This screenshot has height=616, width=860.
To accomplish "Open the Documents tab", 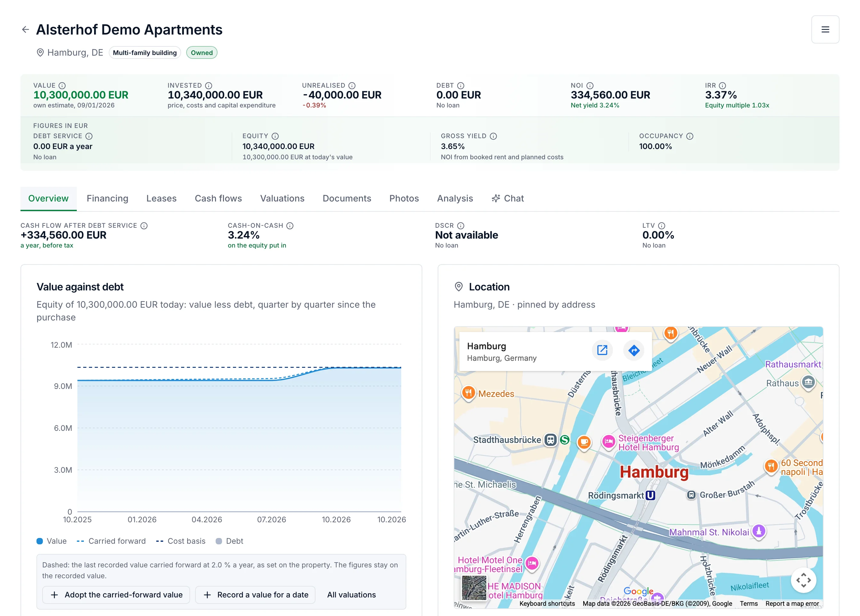I will (347, 199).
